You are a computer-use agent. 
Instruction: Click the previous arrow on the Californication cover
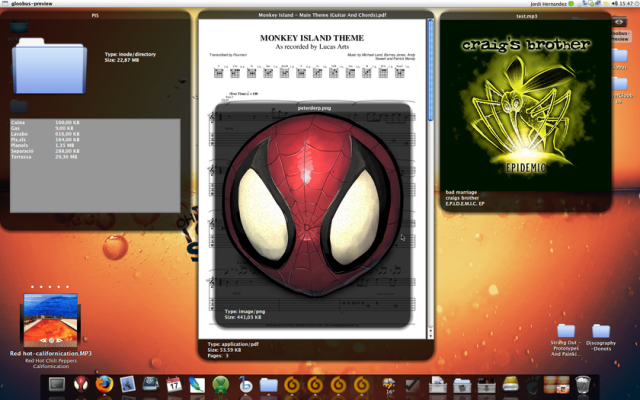coord(42,340)
